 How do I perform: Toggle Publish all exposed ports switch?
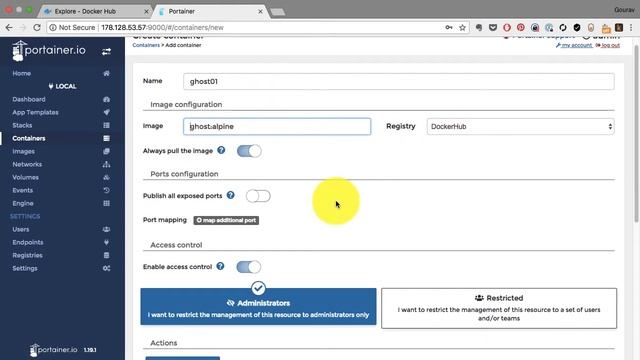[258, 196]
